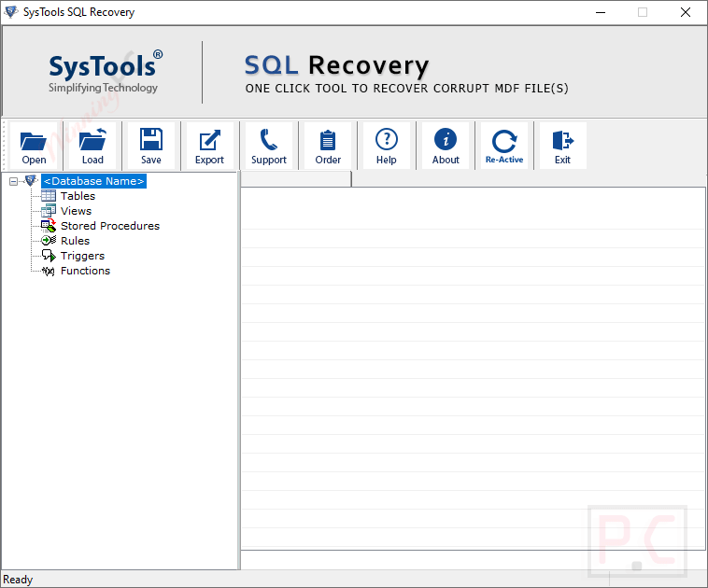Click the Triggers icon in tree

[49, 256]
